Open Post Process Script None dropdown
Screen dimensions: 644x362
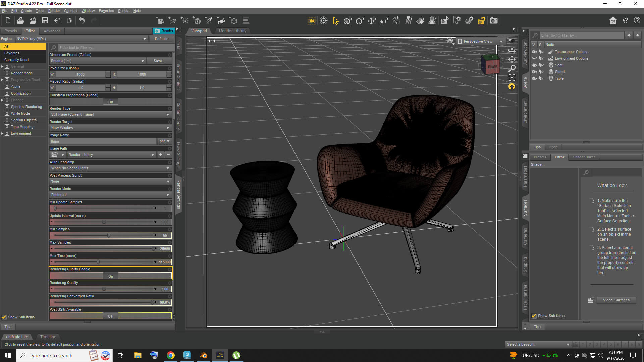click(111, 182)
